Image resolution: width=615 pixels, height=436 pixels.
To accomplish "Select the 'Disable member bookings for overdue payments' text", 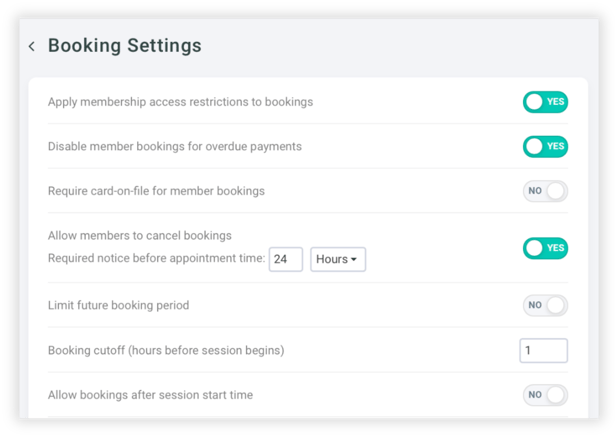I will click(x=175, y=147).
